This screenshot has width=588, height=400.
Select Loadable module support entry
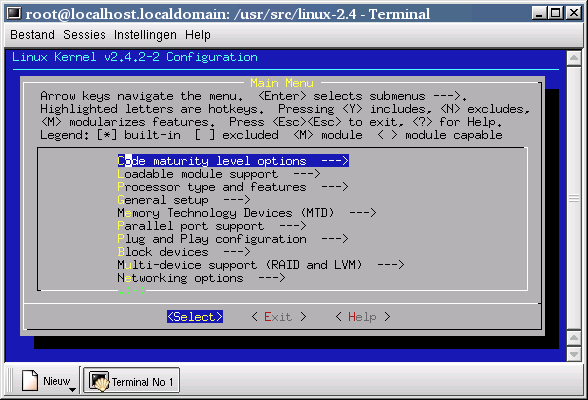click(219, 174)
